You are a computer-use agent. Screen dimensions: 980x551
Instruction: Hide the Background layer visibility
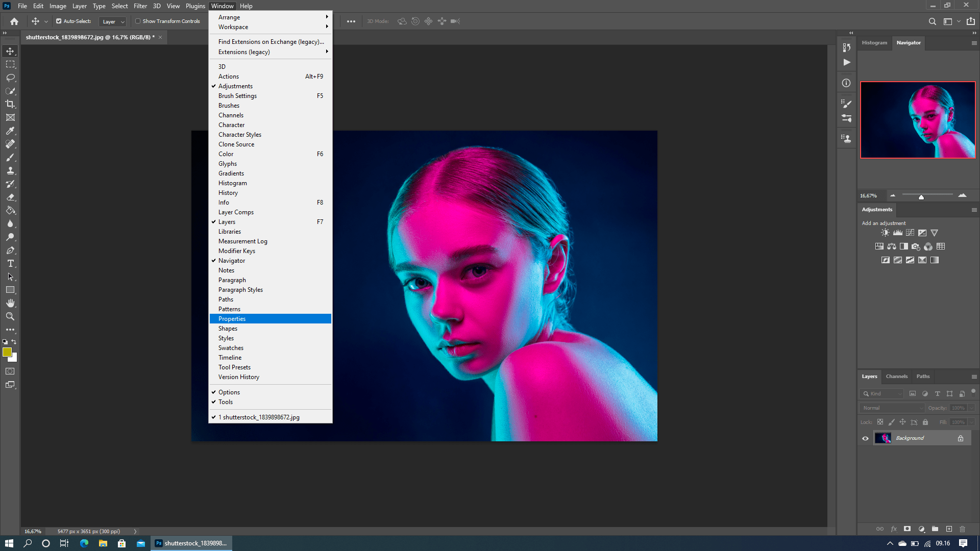pos(865,438)
